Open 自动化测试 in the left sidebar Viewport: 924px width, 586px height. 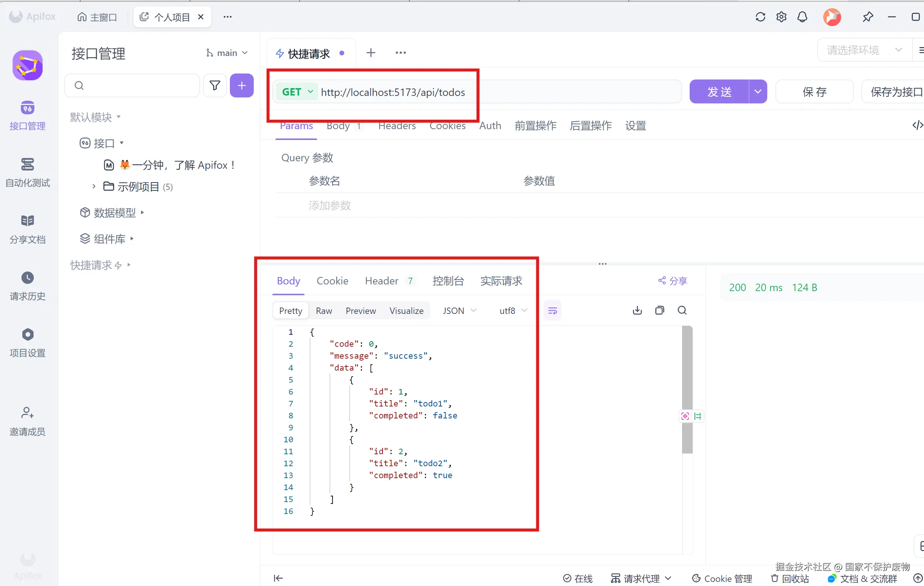(x=27, y=172)
